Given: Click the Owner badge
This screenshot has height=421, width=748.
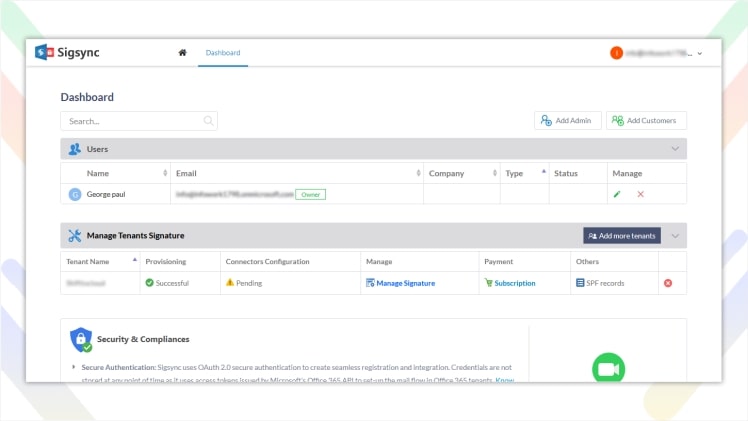Looking at the screenshot, I should tap(311, 195).
